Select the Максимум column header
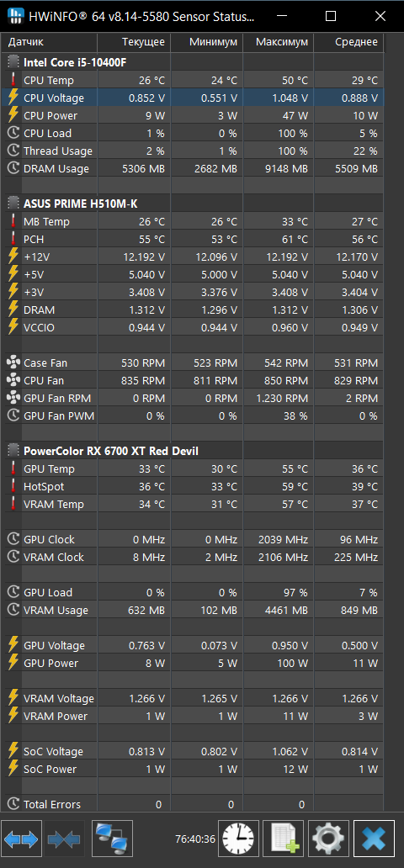The image size is (404, 868). click(x=278, y=42)
